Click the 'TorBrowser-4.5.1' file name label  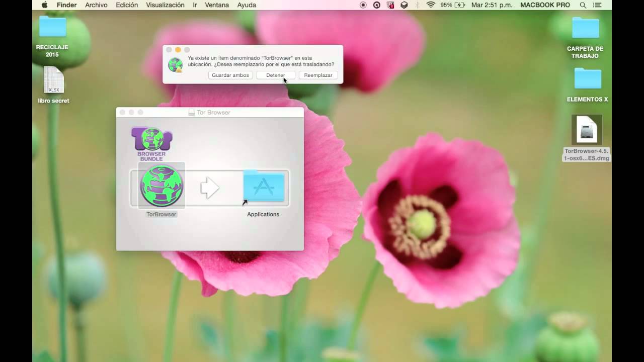coord(587,154)
